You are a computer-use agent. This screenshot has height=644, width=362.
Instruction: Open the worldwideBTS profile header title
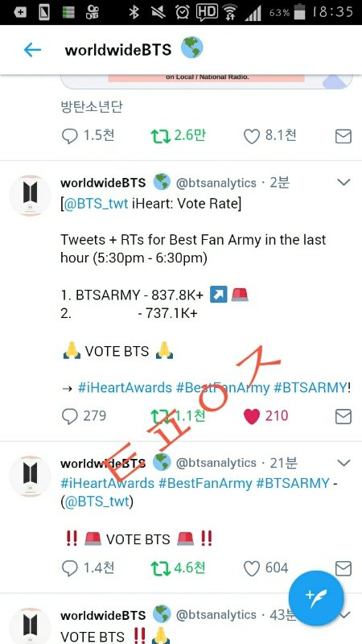[x=117, y=50]
